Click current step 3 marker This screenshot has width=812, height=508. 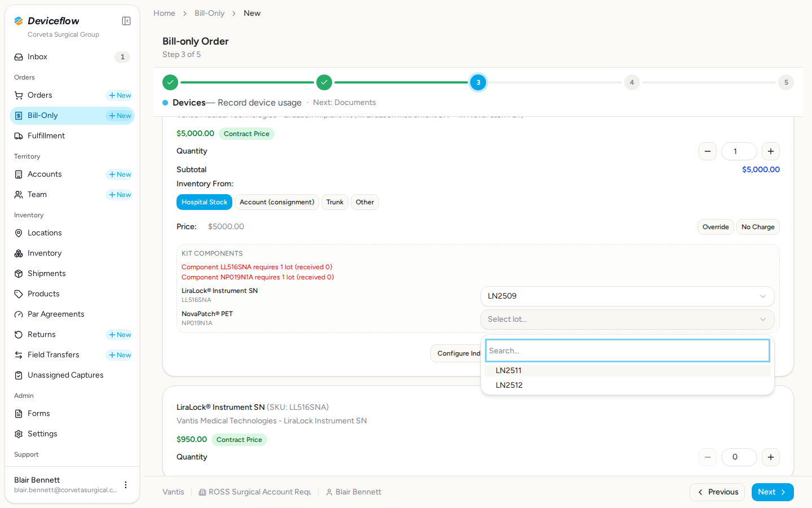(x=478, y=82)
